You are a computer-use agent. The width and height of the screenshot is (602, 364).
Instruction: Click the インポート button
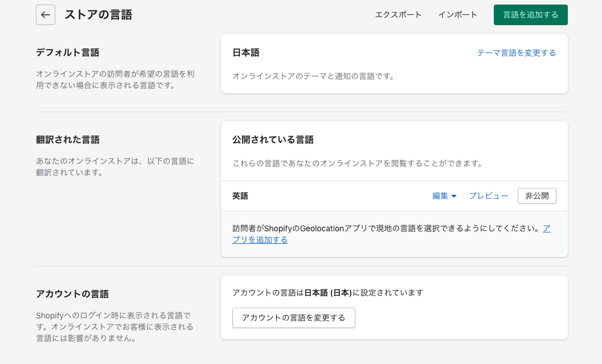[x=457, y=15]
